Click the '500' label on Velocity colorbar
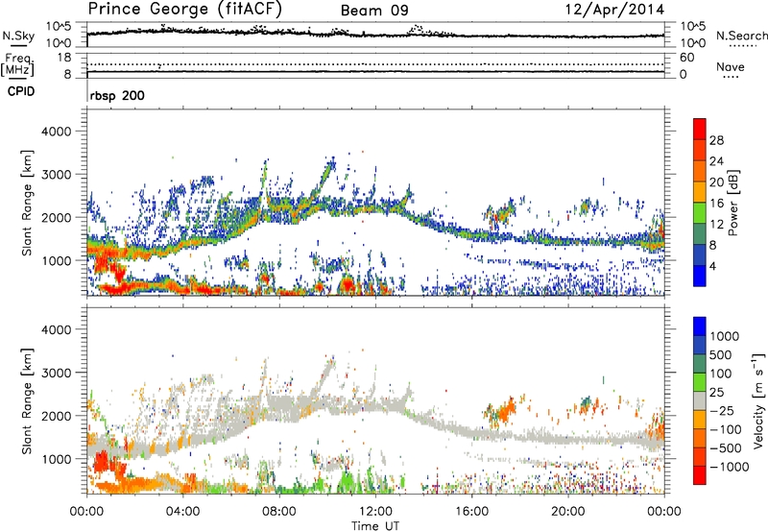Image resolution: width=768 pixels, height=532 pixels. 721,355
